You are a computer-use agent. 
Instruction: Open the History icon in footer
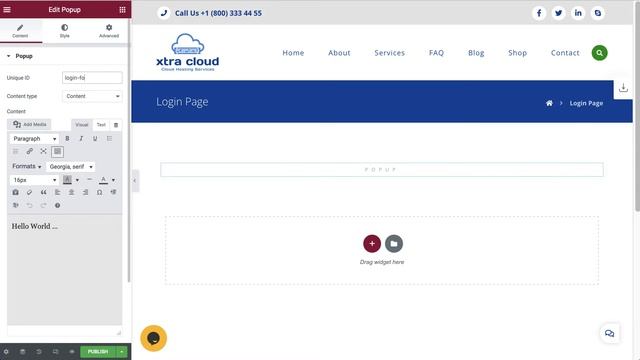tap(39, 351)
